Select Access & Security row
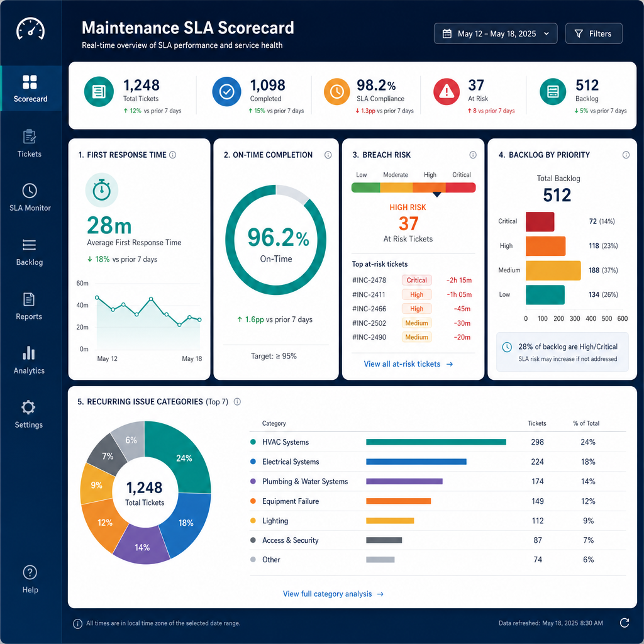644x644 pixels. point(438,540)
